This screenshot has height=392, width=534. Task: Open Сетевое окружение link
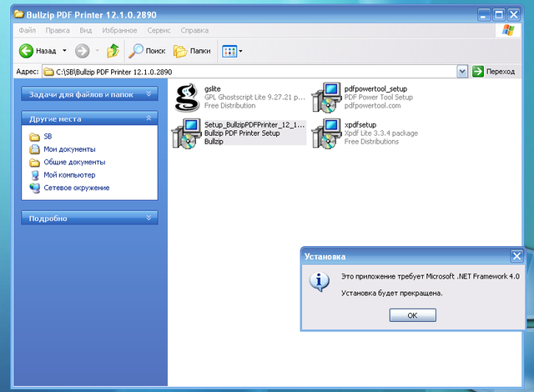point(77,188)
